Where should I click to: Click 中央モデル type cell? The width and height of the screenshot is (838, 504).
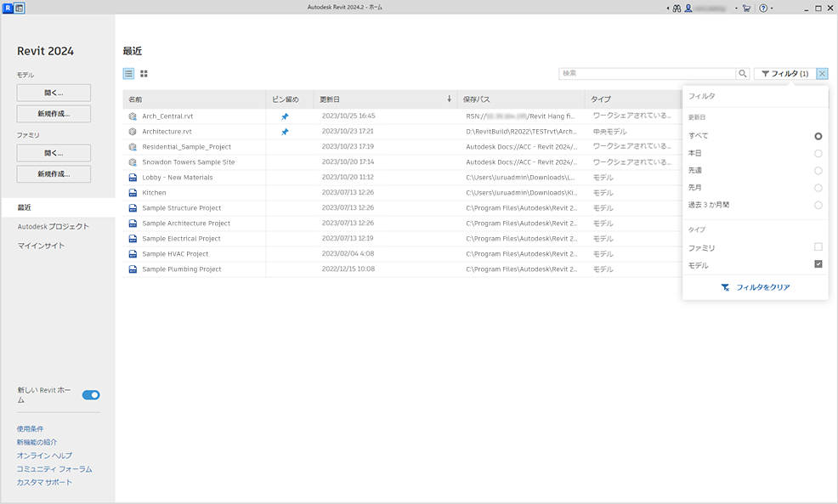(x=609, y=132)
